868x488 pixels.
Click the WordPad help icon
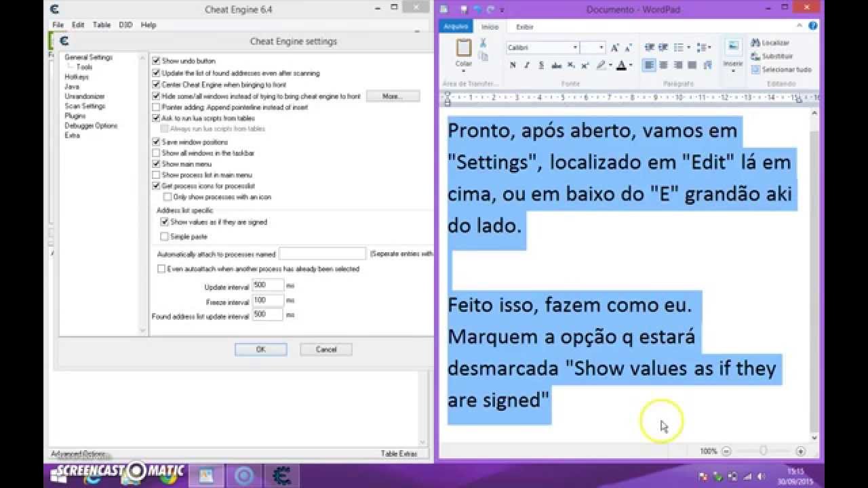pos(812,25)
